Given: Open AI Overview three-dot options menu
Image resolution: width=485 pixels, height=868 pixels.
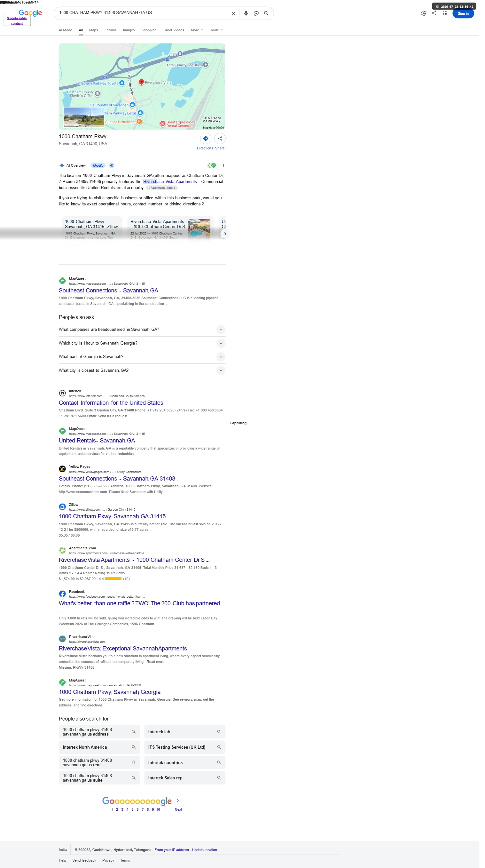Looking at the screenshot, I should pyautogui.click(x=223, y=166).
